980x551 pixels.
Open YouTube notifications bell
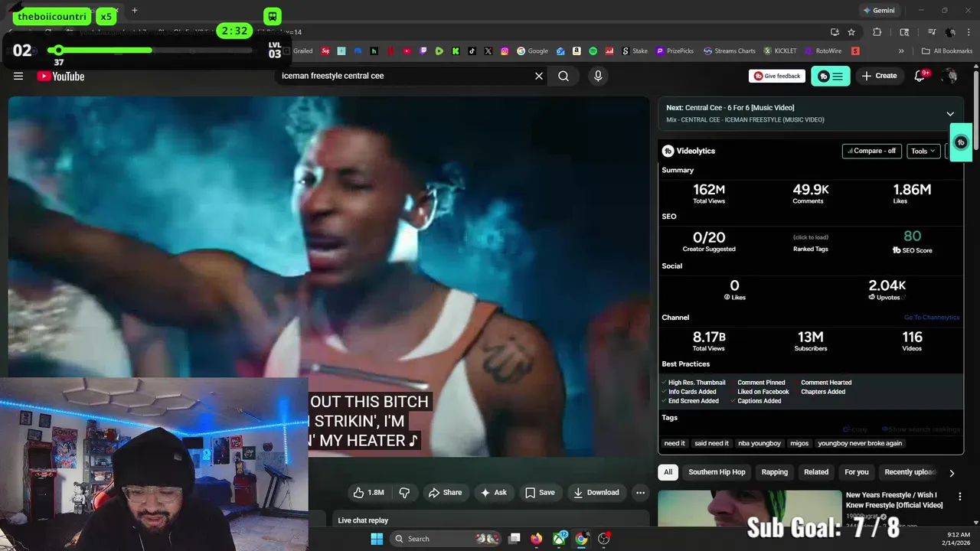[921, 76]
